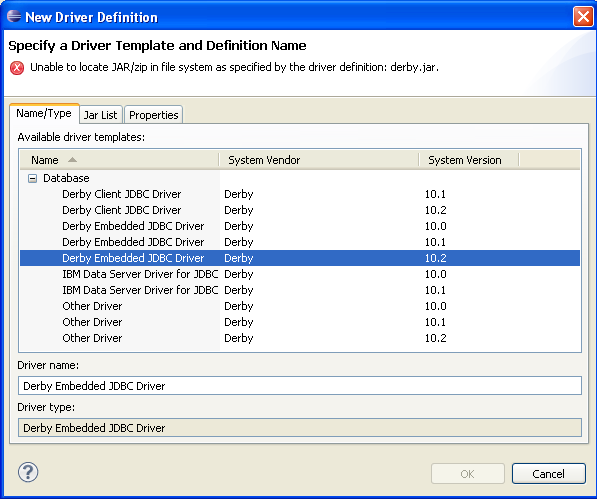The height and width of the screenshot is (499, 597).
Task: Collapse the Database tree node
Action: click(x=33, y=178)
